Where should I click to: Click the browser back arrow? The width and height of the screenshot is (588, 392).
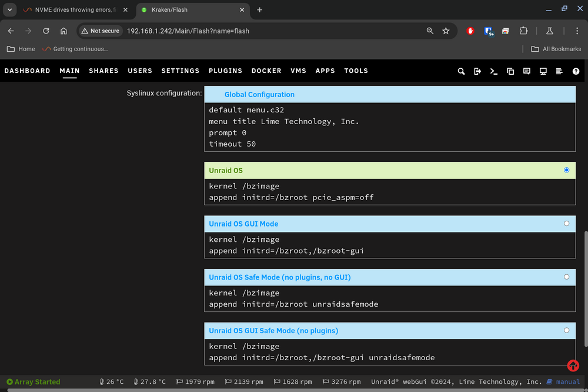(11, 31)
